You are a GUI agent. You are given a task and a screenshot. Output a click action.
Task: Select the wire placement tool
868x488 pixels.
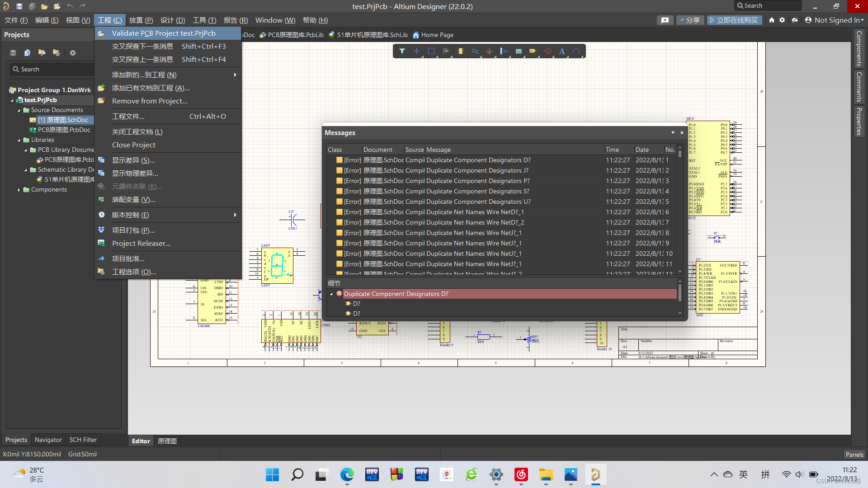point(475,51)
